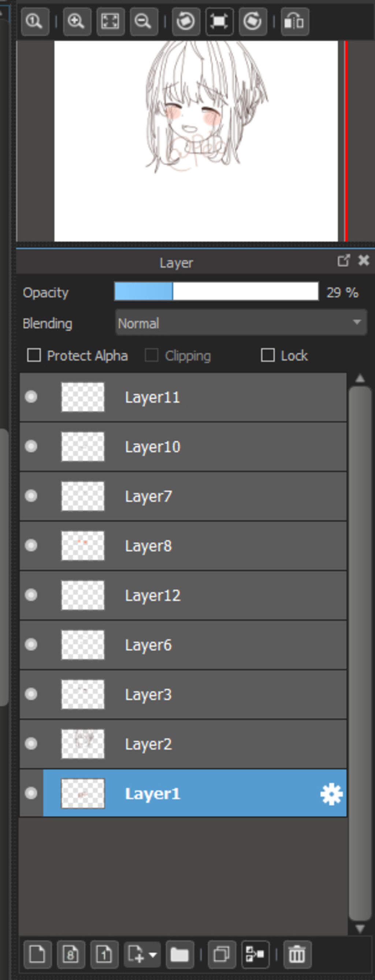Toggle the visibility of Layer2
375x980 pixels.
pos(31,744)
